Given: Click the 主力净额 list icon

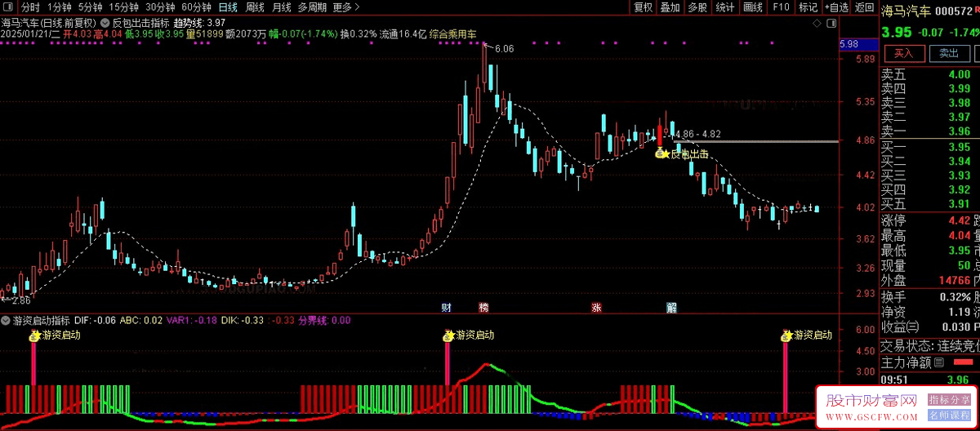Looking at the screenshot, I should 939,362.
